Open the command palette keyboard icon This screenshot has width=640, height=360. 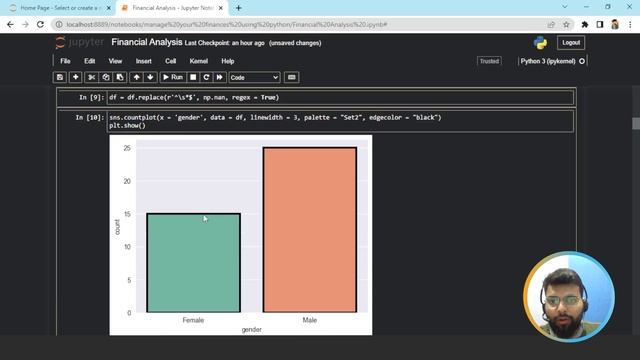[291, 77]
